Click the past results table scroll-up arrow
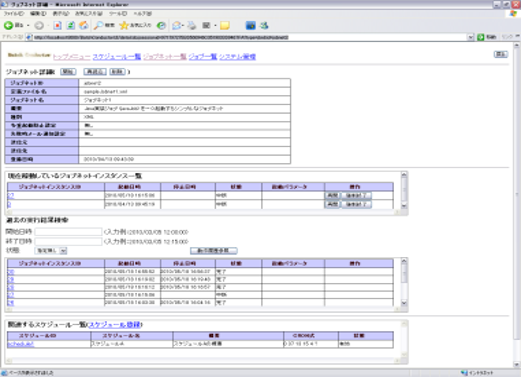Screen dimensions: 521x377 [404, 261]
